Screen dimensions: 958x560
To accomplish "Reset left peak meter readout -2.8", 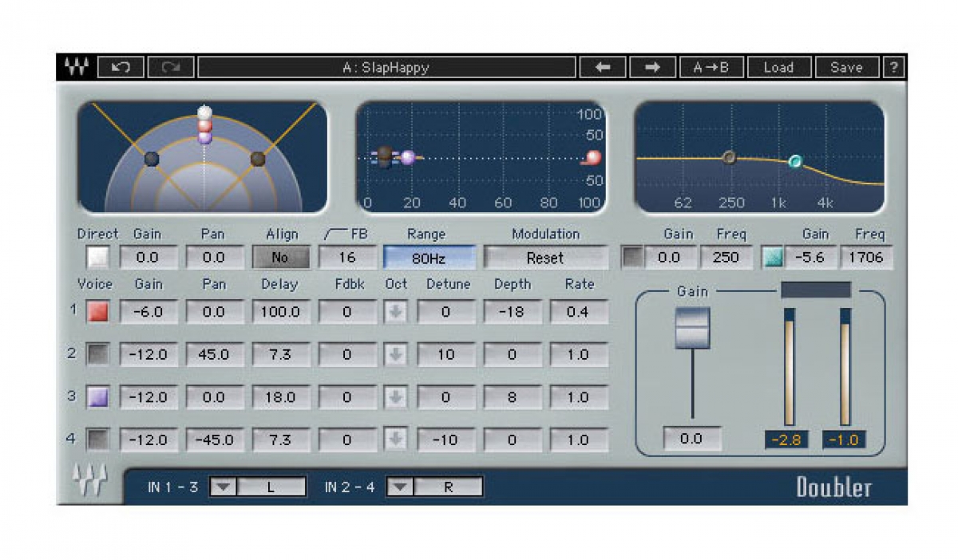I will (786, 440).
